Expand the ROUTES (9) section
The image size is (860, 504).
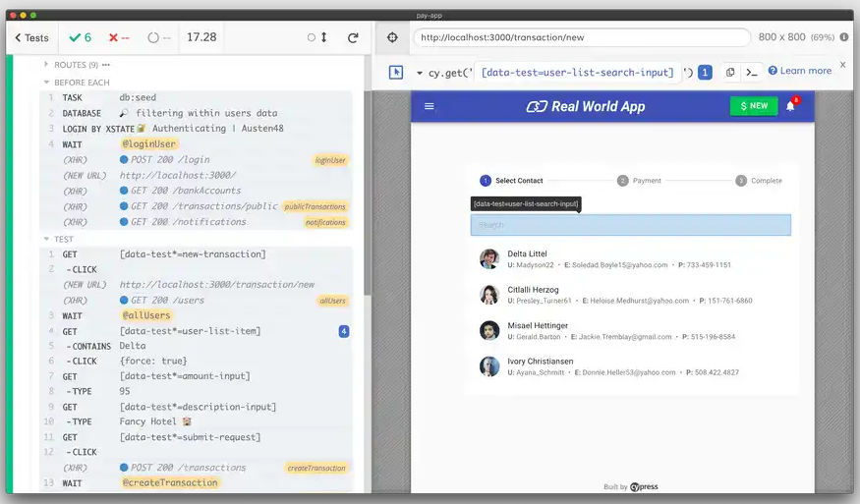pos(46,65)
